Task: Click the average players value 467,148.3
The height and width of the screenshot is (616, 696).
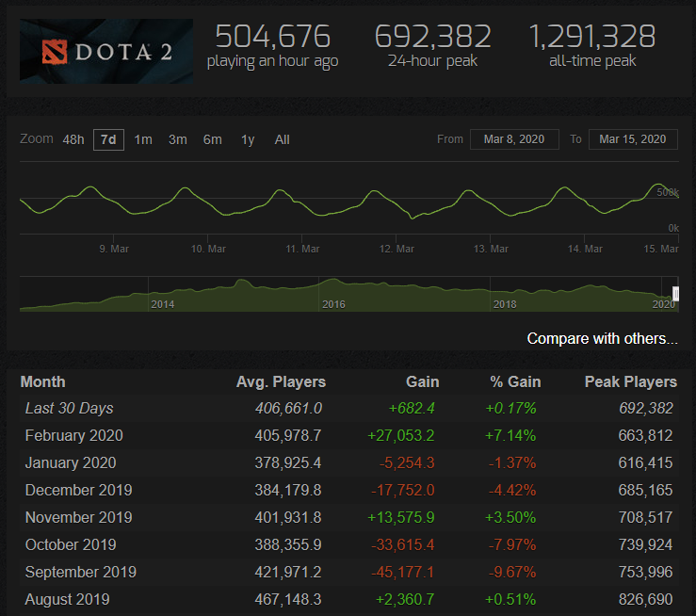Action: tap(288, 599)
